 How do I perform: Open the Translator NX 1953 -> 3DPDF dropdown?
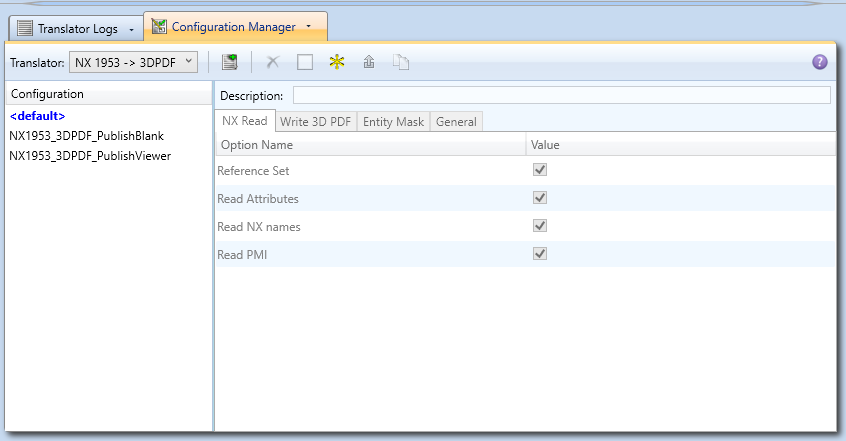[x=133, y=62]
